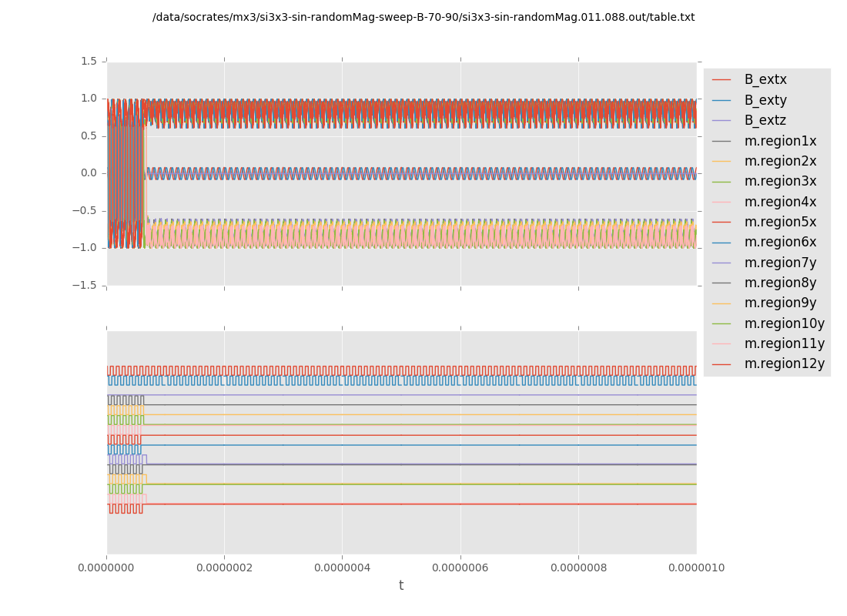Click the x-axis label "t"
This screenshot has width=847, height=616.
401,586
